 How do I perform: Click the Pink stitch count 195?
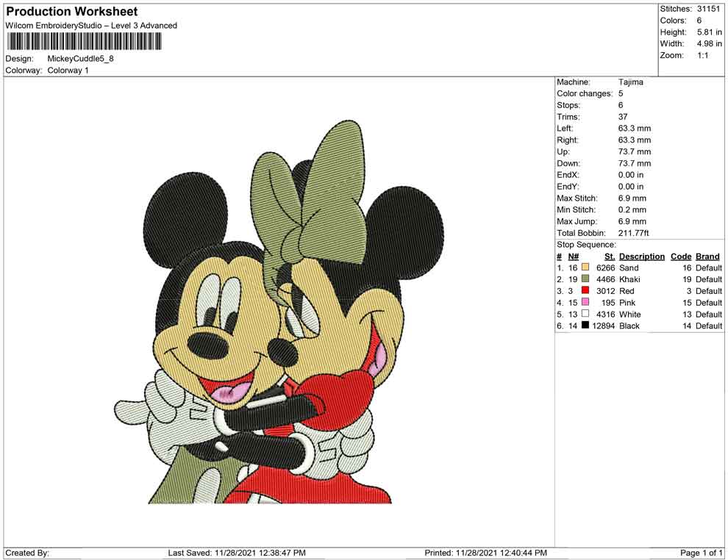point(608,303)
